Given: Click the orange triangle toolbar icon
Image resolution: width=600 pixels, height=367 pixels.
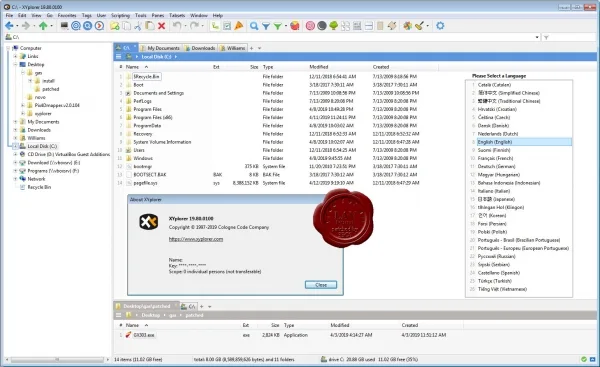Looking at the screenshot, I should click(239, 26).
